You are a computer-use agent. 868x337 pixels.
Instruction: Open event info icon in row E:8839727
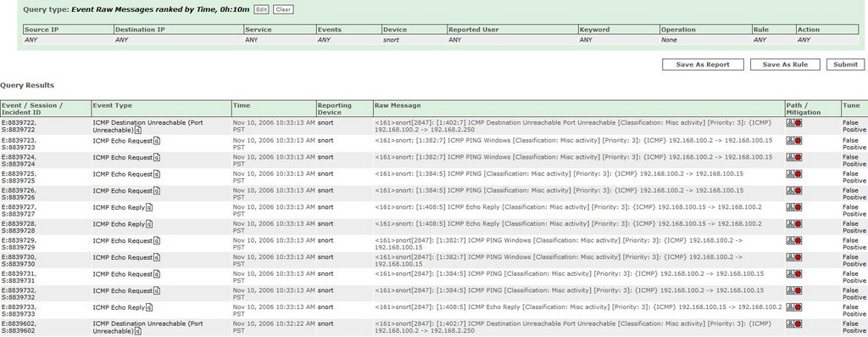(149, 208)
